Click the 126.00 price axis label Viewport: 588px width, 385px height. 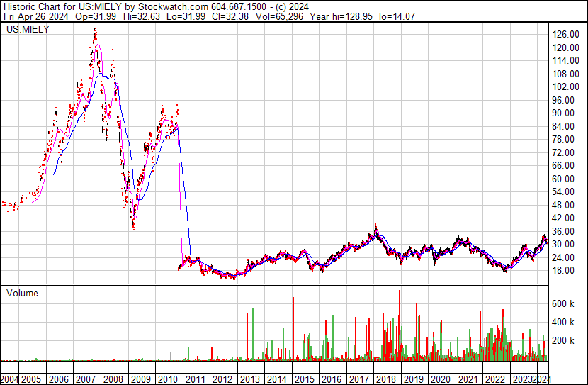pyautogui.click(x=566, y=34)
